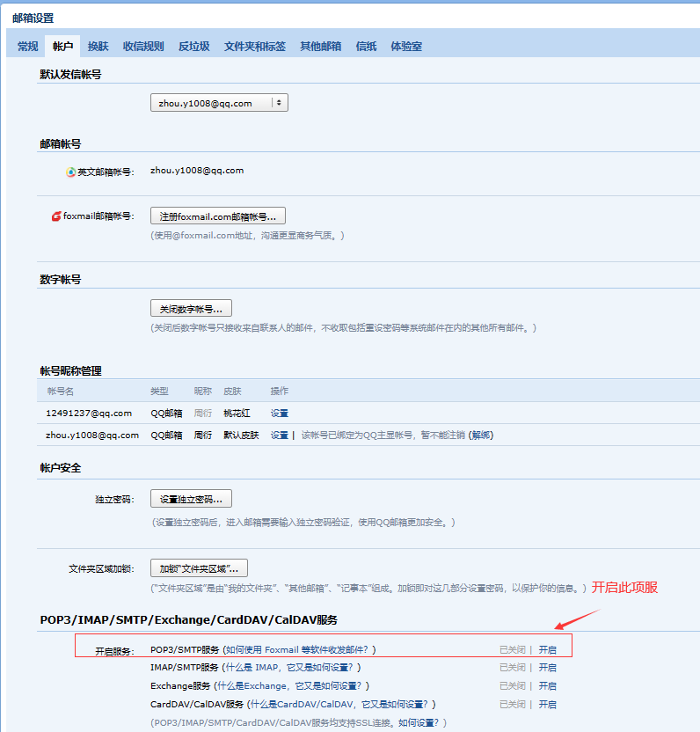Image resolution: width=700 pixels, height=732 pixels.
Task: Click the 设置独立密码 button
Action: (191, 499)
